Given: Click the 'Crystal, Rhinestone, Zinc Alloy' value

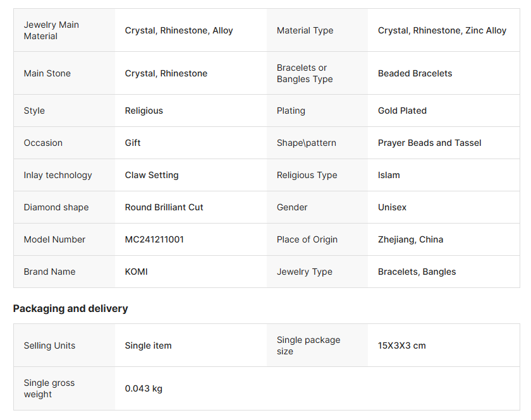Looking at the screenshot, I should [x=442, y=30].
